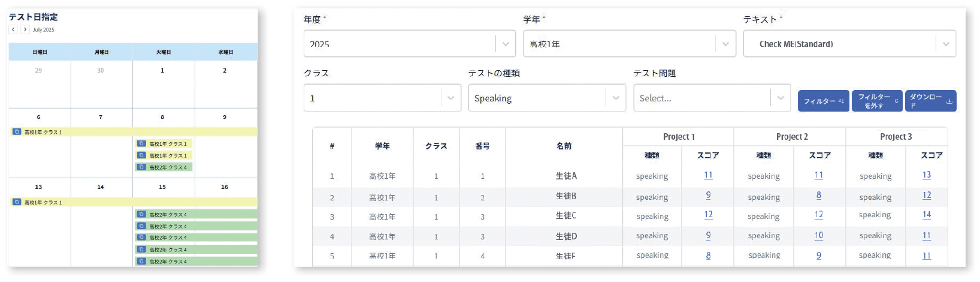Screen dimensions: 980x282
Task: Click icon on July 13 高校1年 クラス1 event
Action: (17, 202)
